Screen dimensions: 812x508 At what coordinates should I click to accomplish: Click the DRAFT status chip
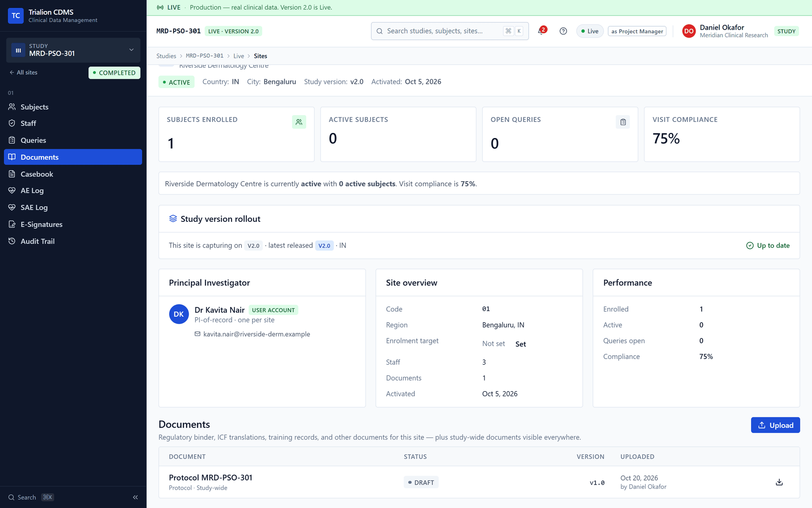click(x=421, y=482)
